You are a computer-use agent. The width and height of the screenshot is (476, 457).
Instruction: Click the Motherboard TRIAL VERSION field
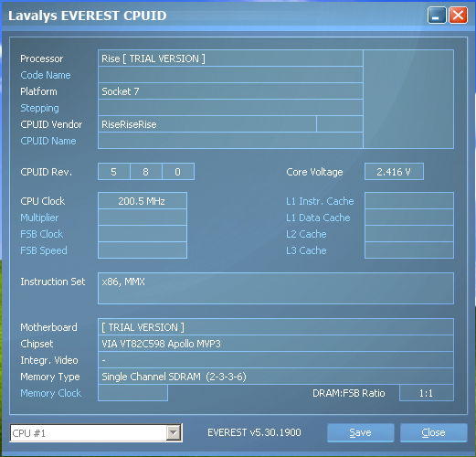tap(276, 327)
